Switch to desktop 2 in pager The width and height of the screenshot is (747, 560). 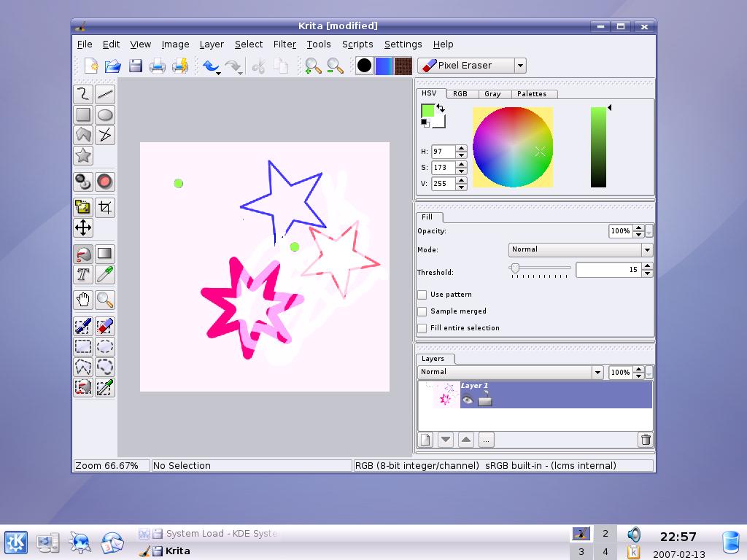pyautogui.click(x=605, y=534)
